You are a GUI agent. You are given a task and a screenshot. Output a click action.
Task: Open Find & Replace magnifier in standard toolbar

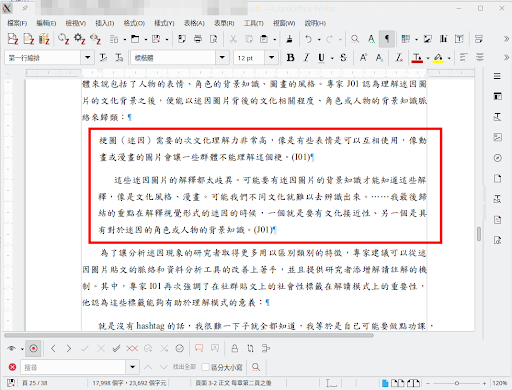click(x=355, y=39)
